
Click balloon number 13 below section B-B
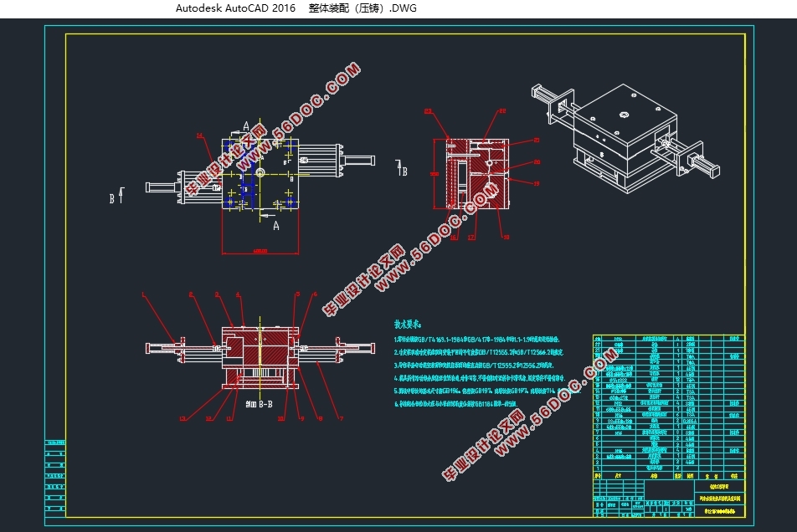pos(183,418)
